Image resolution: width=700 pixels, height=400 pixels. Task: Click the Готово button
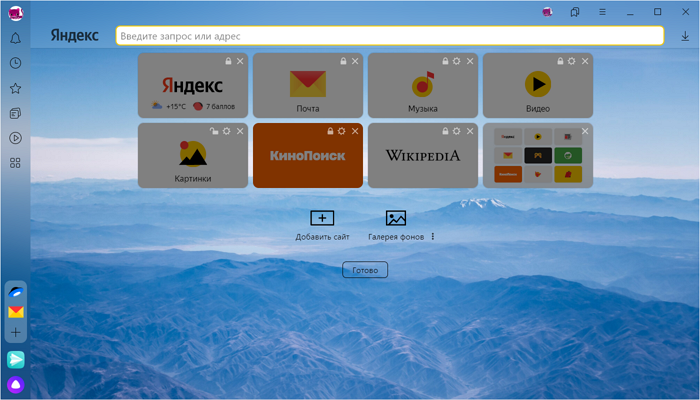365,270
